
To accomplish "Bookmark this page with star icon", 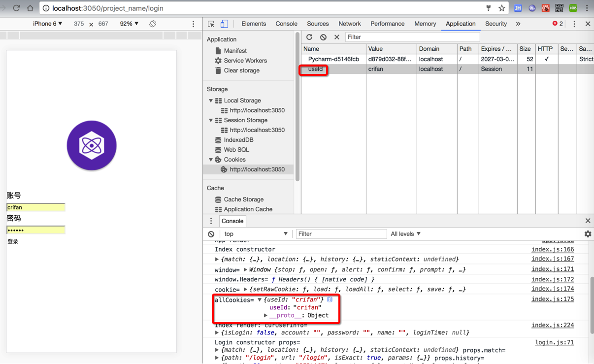I will [501, 8].
